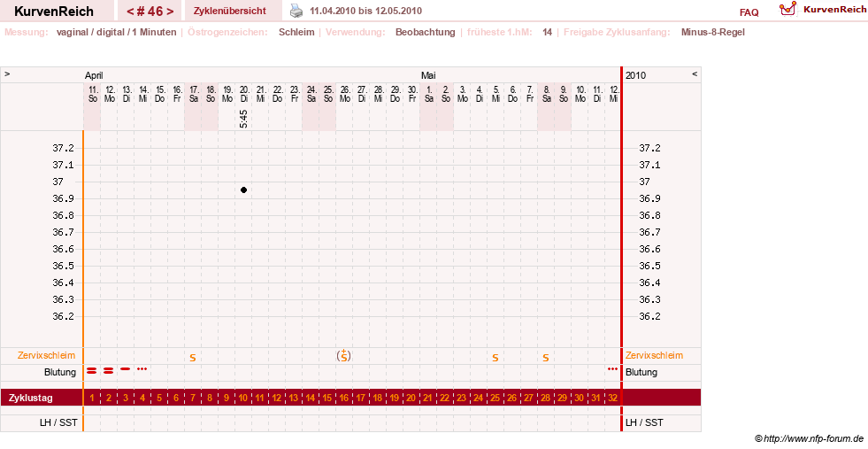
Task: Click the http://www.nfp-forum.de footer link
Action: click(814, 439)
